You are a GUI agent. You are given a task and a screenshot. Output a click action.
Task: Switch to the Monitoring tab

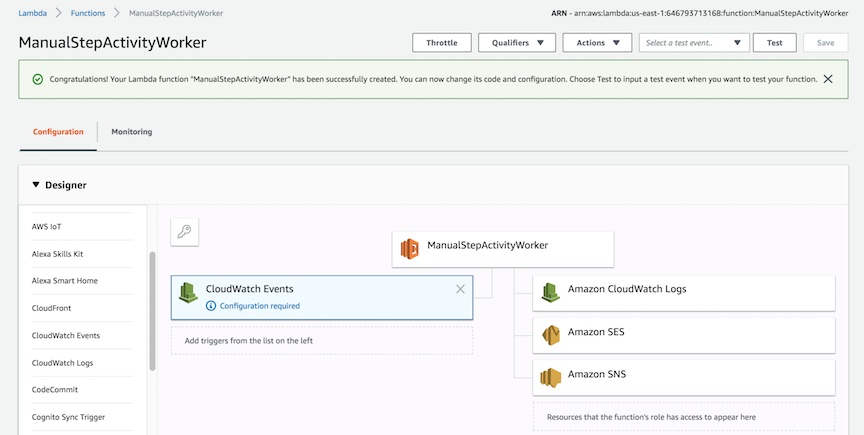132,132
